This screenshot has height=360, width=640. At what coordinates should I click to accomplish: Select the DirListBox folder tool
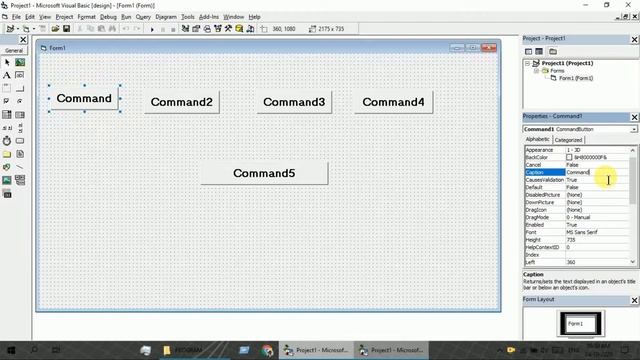click(7, 154)
